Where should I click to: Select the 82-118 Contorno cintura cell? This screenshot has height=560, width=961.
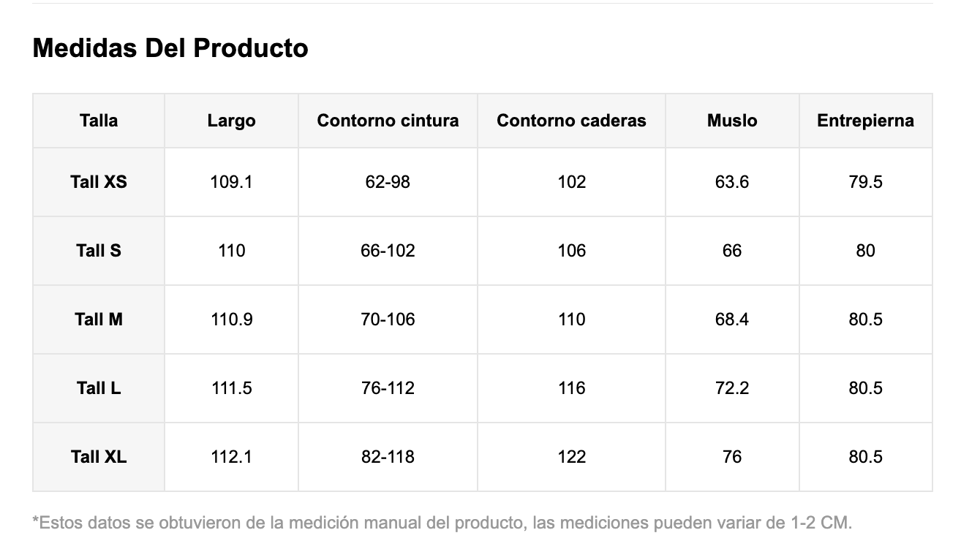pyautogui.click(x=388, y=457)
